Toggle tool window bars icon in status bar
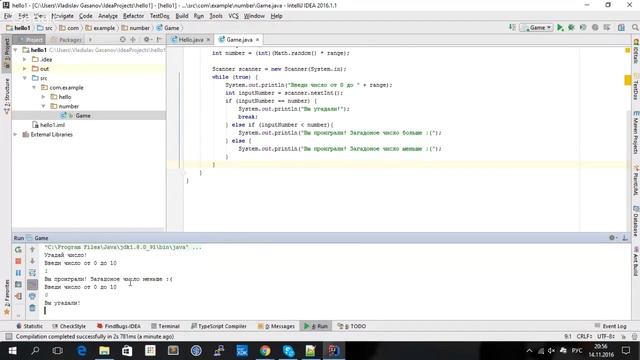This screenshot has width=640, height=360. point(8,337)
